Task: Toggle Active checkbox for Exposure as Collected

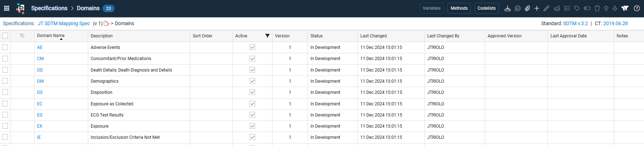Action: (252, 104)
